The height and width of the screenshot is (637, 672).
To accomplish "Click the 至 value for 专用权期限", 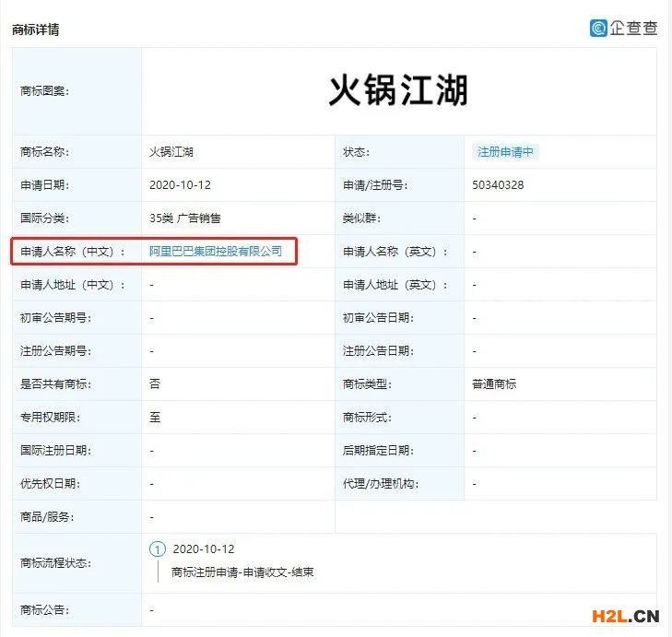I will pyautogui.click(x=155, y=417).
